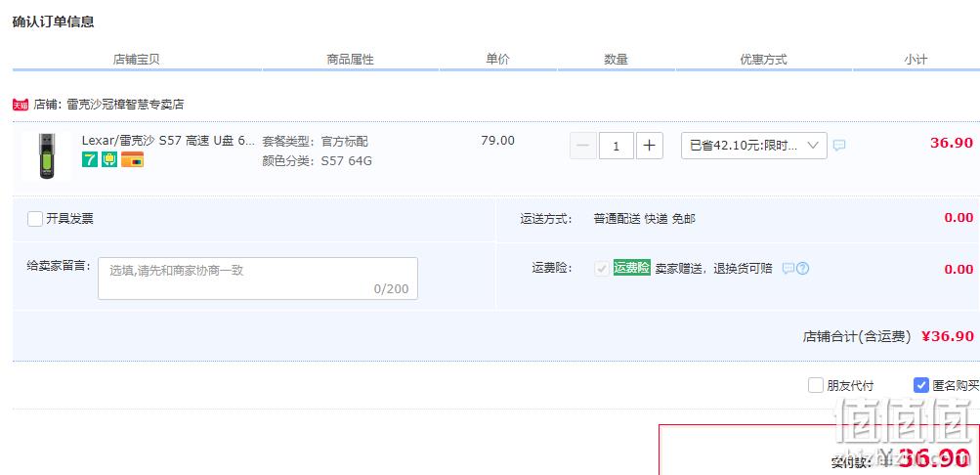The height and width of the screenshot is (475, 980).
Task: Toggle the 运费险 checkbox
Action: point(602,269)
